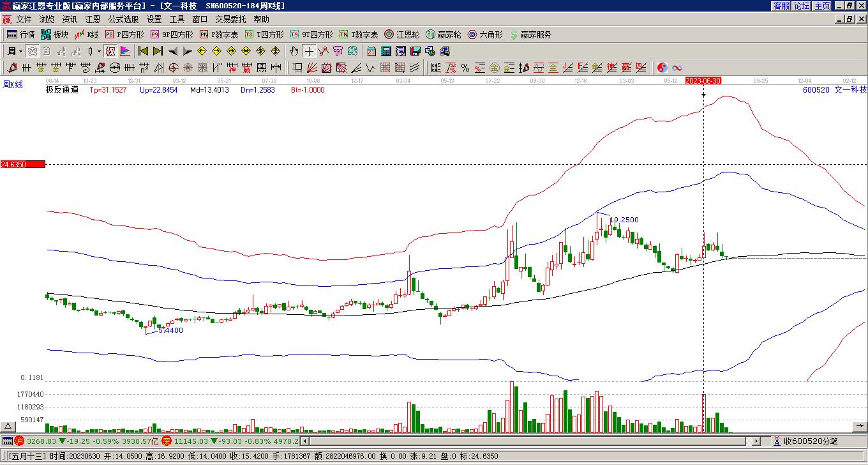Open the 公式选股 menu

[123, 20]
